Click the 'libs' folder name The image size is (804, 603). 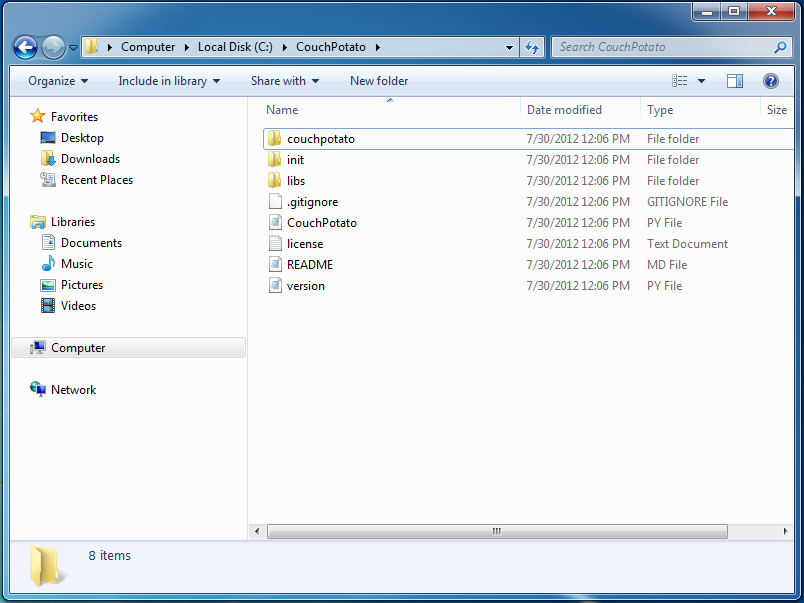296,181
